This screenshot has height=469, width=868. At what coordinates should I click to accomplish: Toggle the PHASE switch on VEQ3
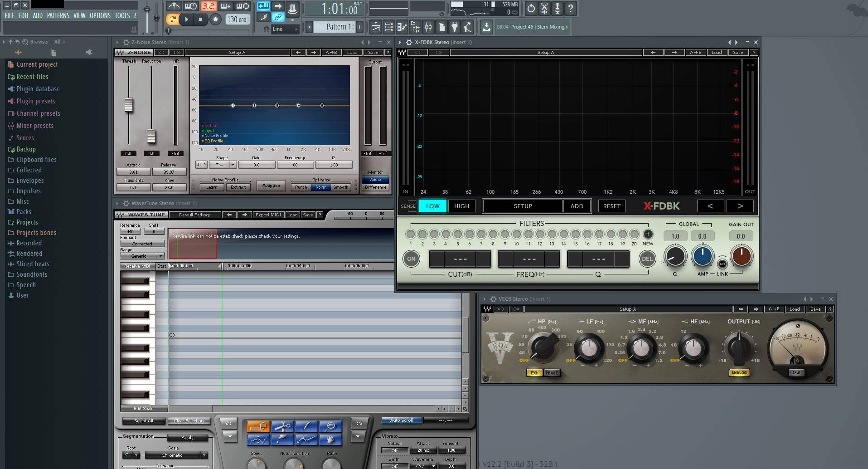point(552,373)
